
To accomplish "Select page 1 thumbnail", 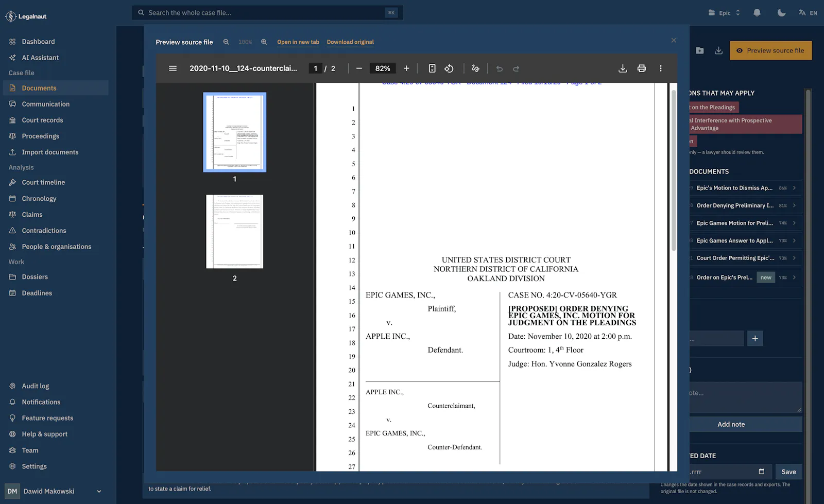I will point(235,132).
